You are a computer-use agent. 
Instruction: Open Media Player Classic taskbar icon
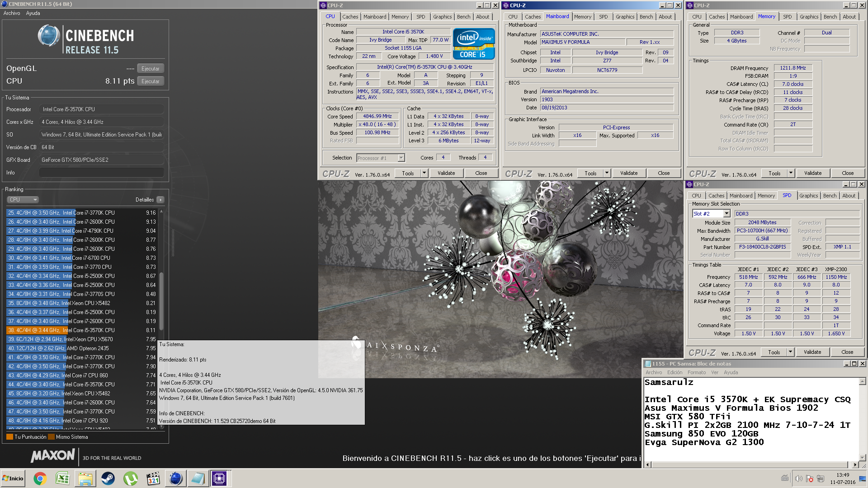(153, 479)
